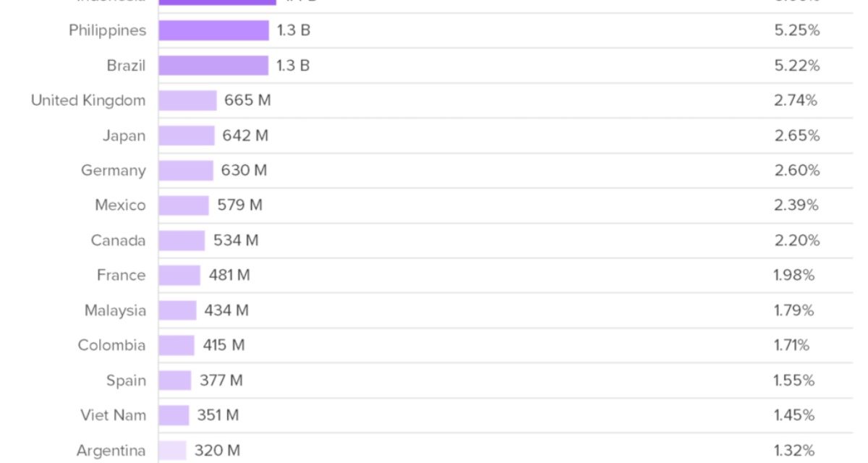Click the Viet Nam country label
Image resolution: width=868 pixels, height=463 pixels.
[113, 415]
